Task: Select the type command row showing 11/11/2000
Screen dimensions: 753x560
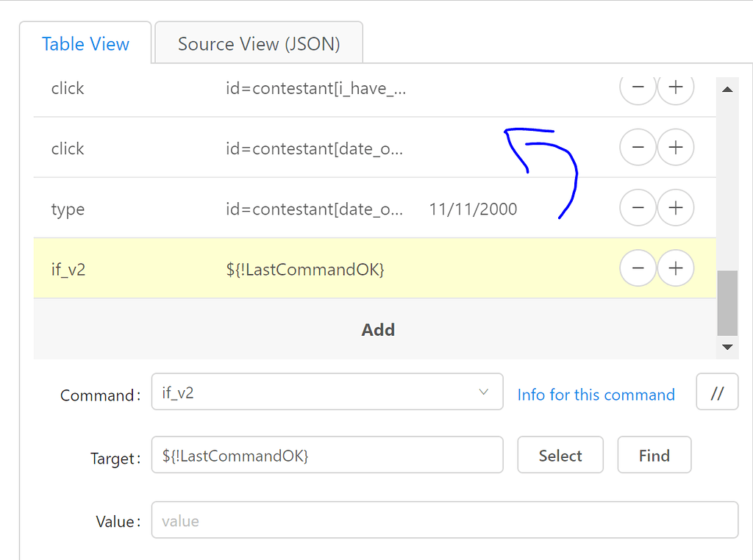Action: point(294,208)
